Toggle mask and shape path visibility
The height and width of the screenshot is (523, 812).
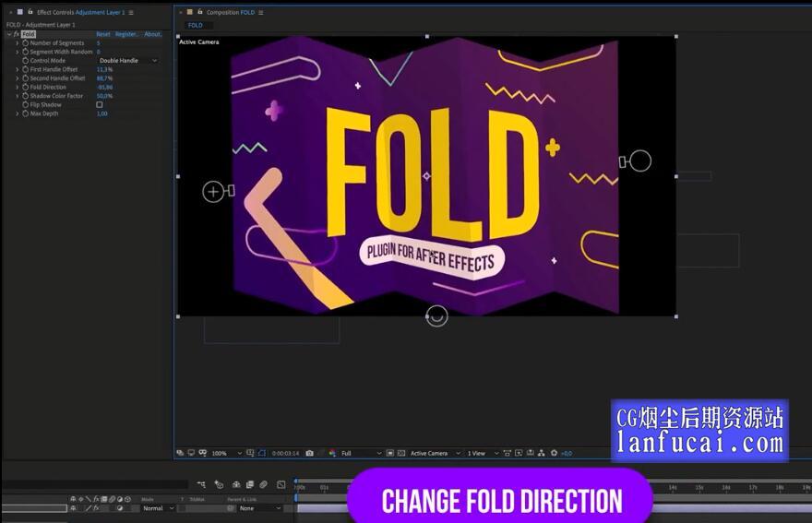[262, 453]
